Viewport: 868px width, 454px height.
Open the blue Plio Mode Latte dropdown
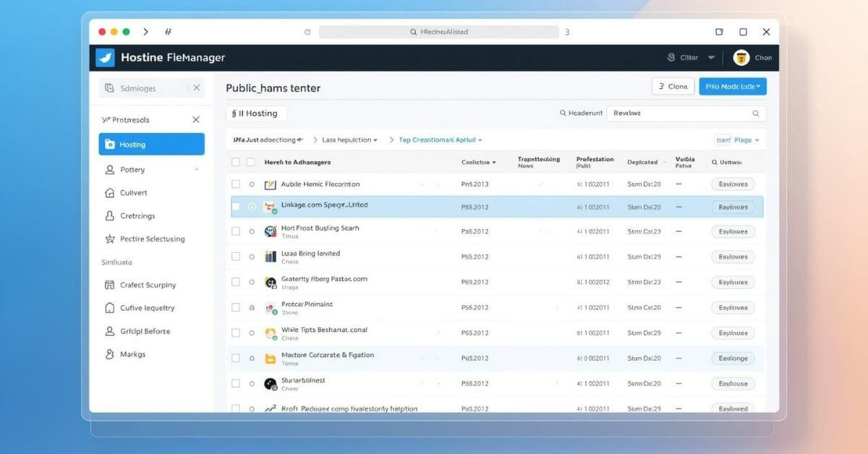coord(733,87)
